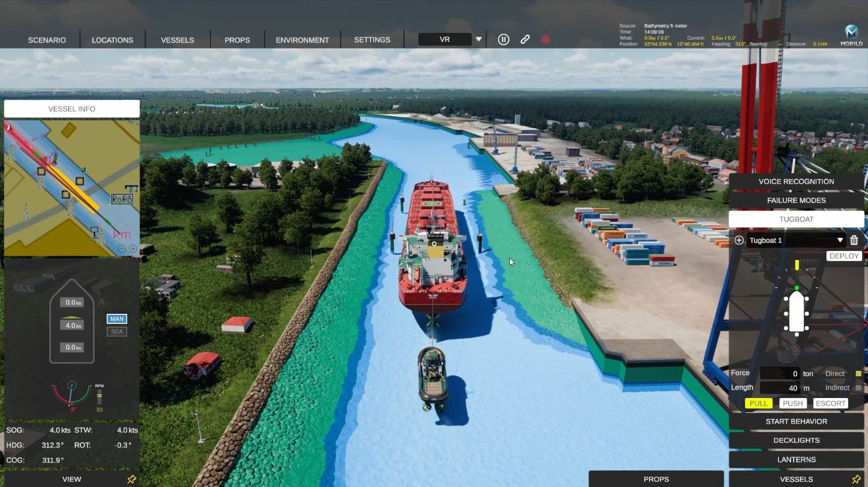Open the bottom VESSELS panel

[x=796, y=479]
